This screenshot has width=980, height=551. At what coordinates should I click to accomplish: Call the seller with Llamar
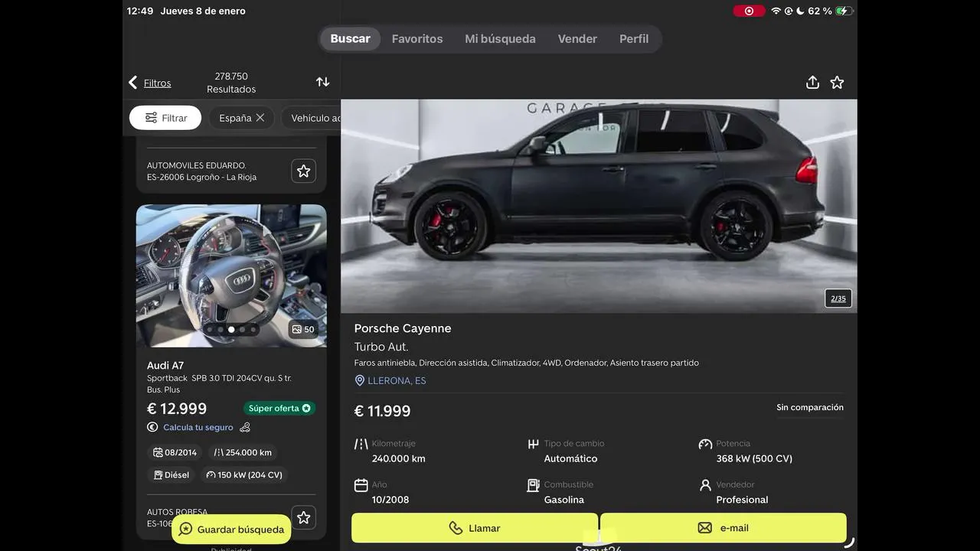(x=475, y=528)
